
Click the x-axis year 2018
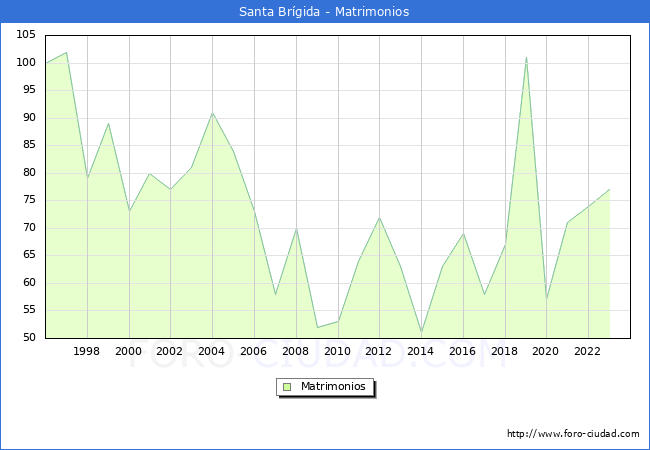coord(504,351)
